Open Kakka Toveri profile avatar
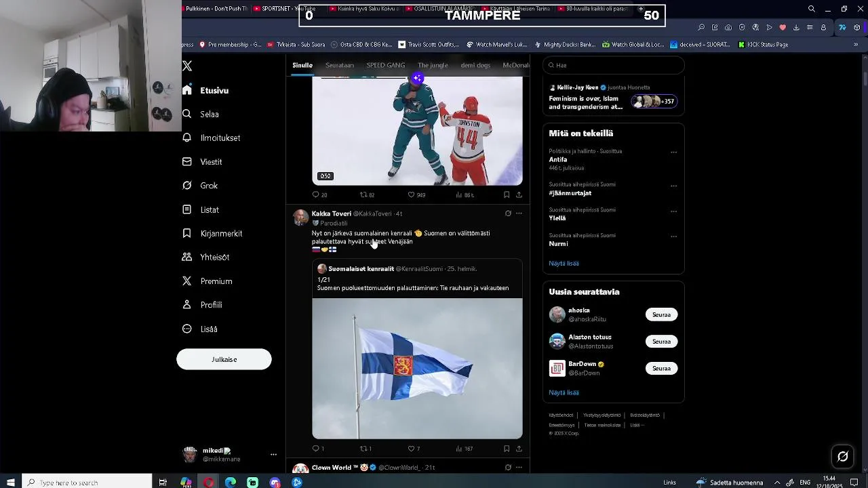 (300, 217)
